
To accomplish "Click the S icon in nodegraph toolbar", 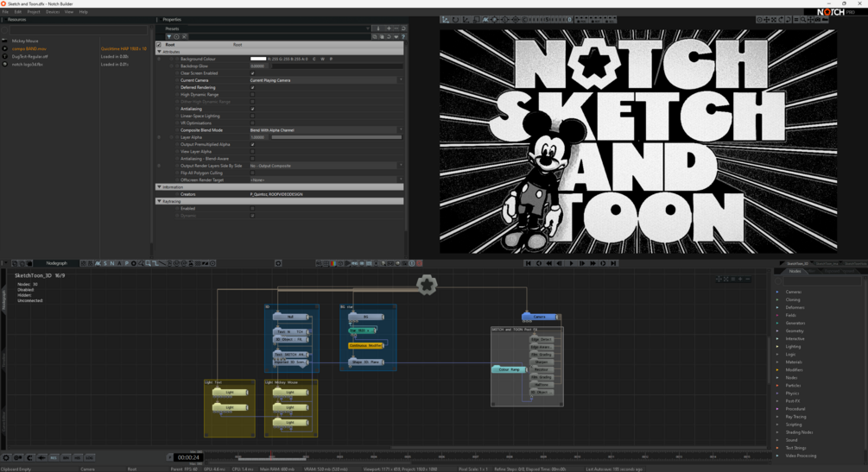I will [105, 263].
